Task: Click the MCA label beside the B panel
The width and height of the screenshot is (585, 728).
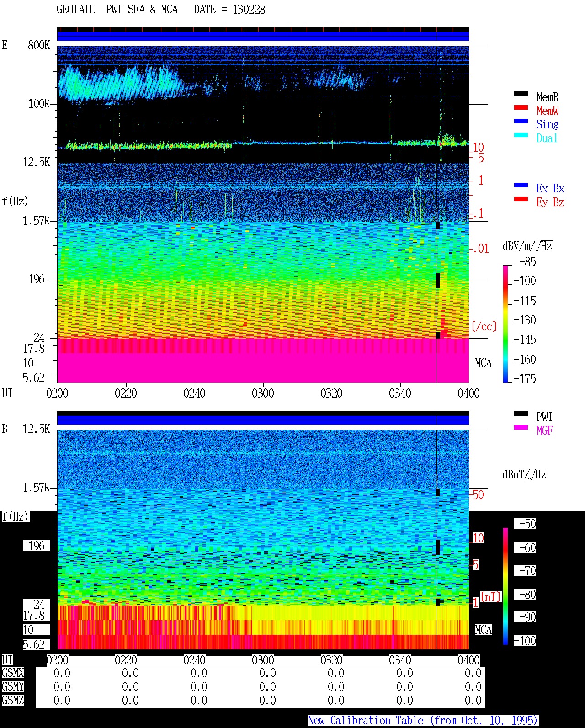Action: (484, 630)
